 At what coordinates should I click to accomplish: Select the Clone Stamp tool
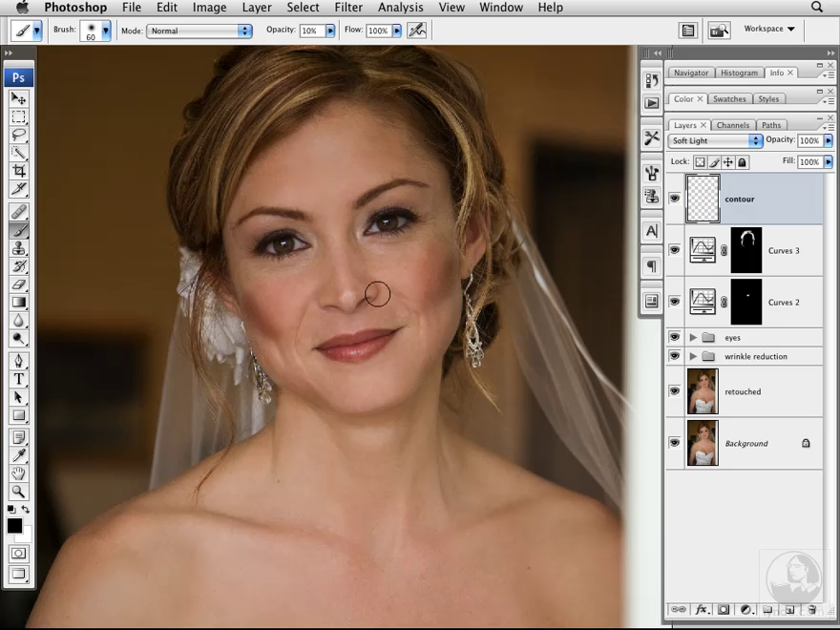pyautogui.click(x=19, y=248)
